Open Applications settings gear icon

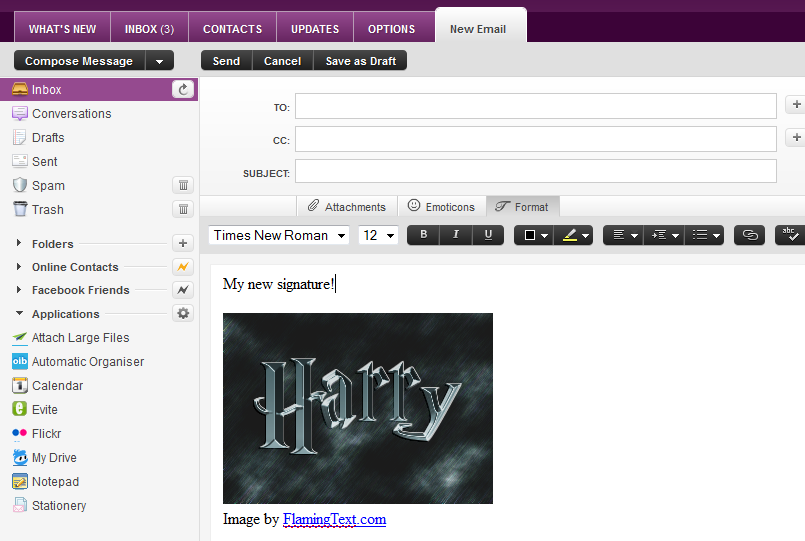pyautogui.click(x=183, y=314)
